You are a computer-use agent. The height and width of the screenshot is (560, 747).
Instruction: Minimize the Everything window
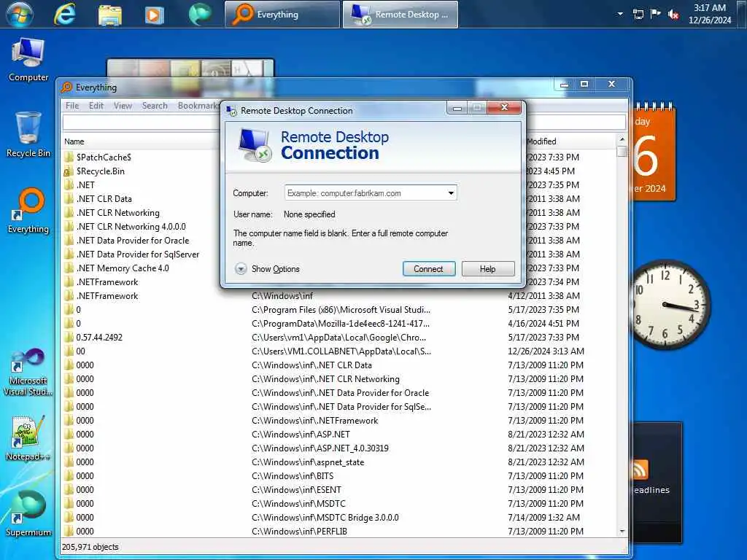click(565, 85)
